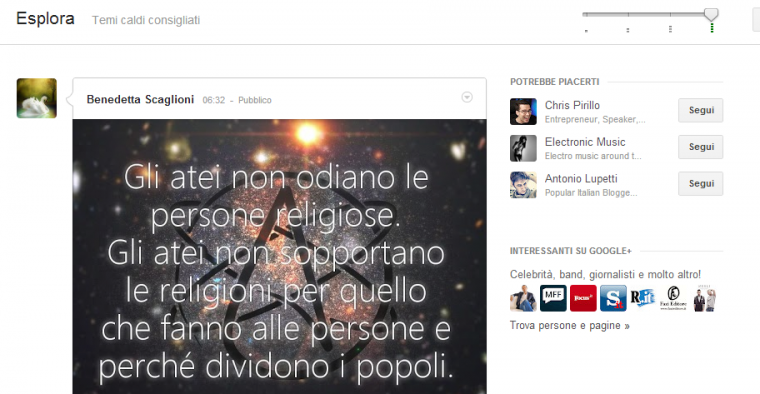Set slider to the lowest tick mark
The width and height of the screenshot is (760, 394).
point(586,30)
